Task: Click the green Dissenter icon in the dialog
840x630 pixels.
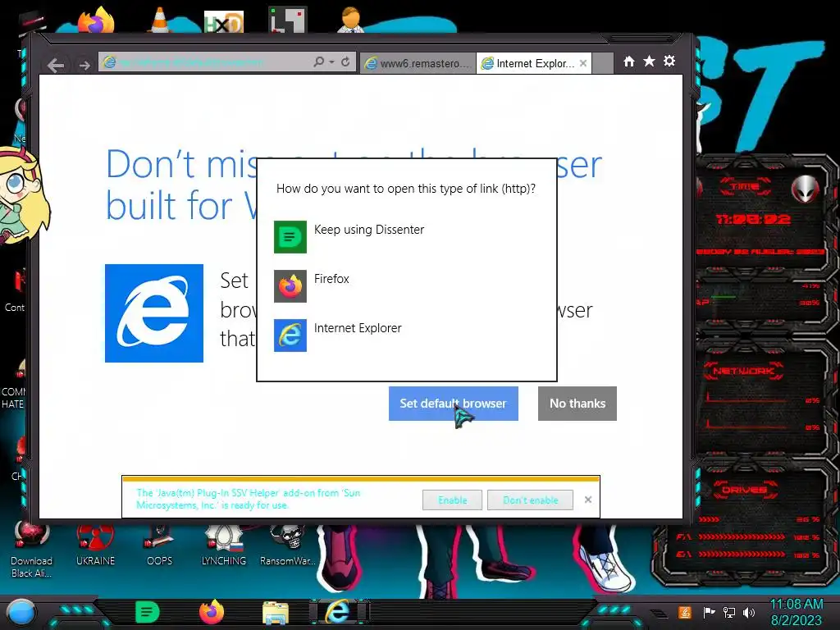Action: (x=290, y=237)
